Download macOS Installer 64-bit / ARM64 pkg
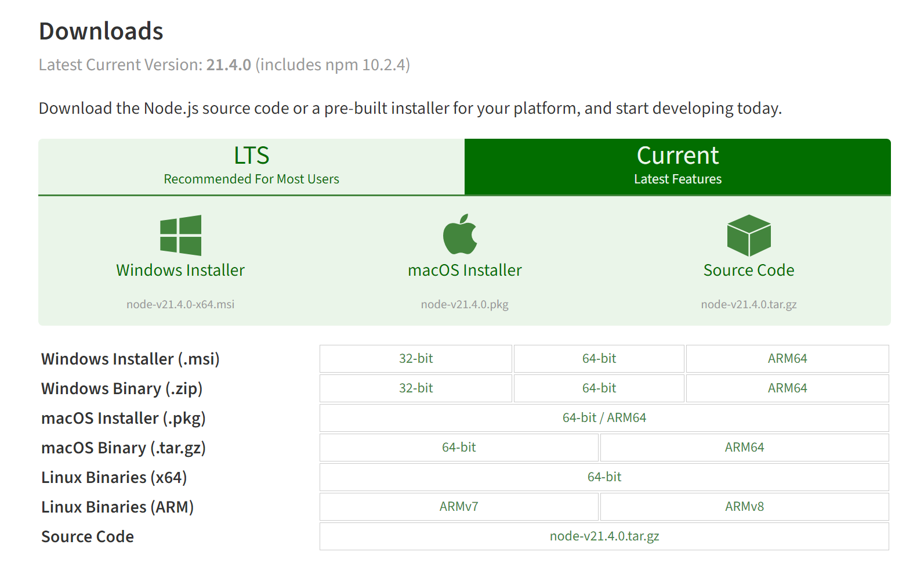The image size is (924, 577). 604,418
